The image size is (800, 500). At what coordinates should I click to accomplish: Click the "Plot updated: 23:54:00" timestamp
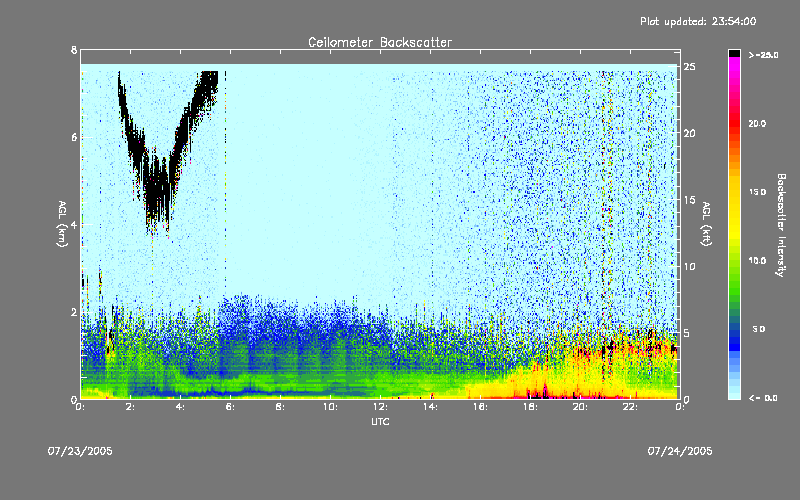click(x=698, y=21)
